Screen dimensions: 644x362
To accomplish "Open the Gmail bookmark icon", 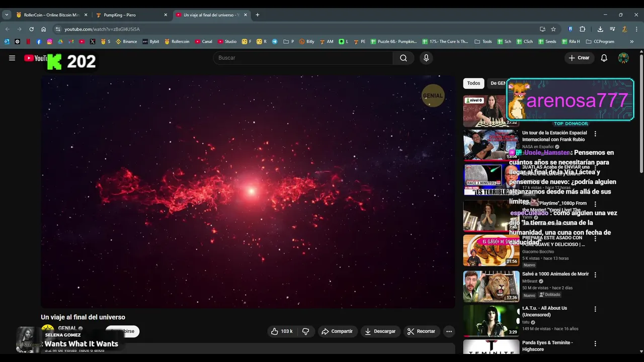I will pyautogui.click(x=71, y=42).
